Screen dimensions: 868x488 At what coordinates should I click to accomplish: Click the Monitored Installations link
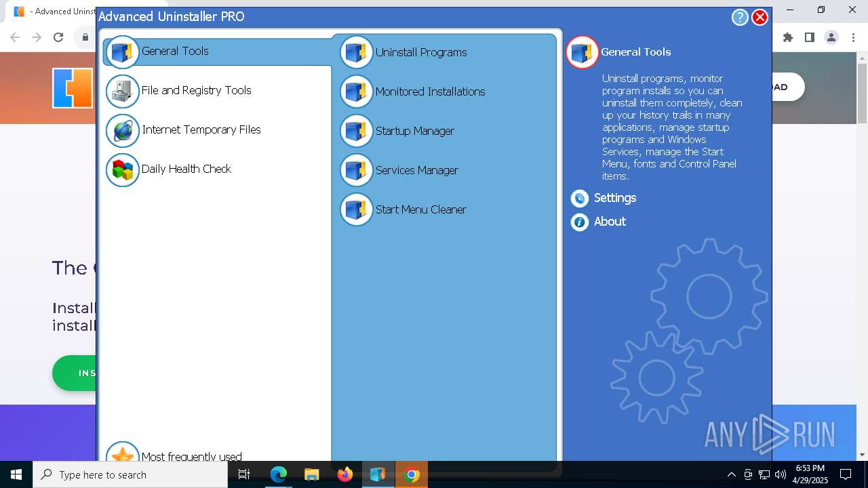430,91
